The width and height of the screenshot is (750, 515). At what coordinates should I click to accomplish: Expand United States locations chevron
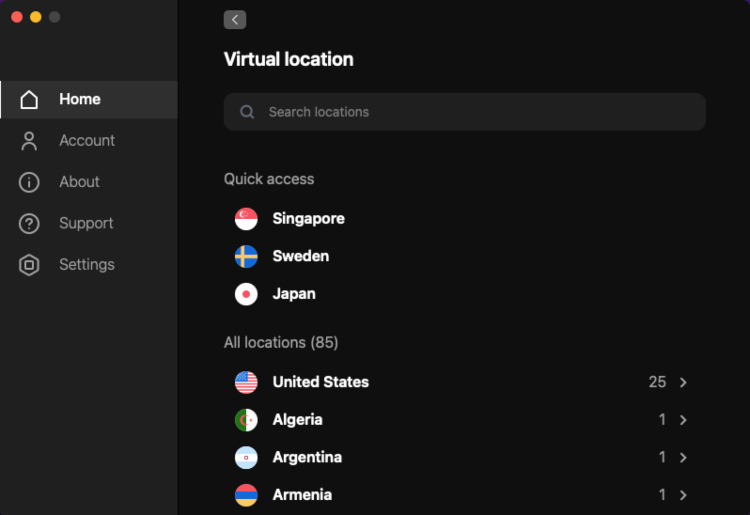pyautogui.click(x=683, y=382)
